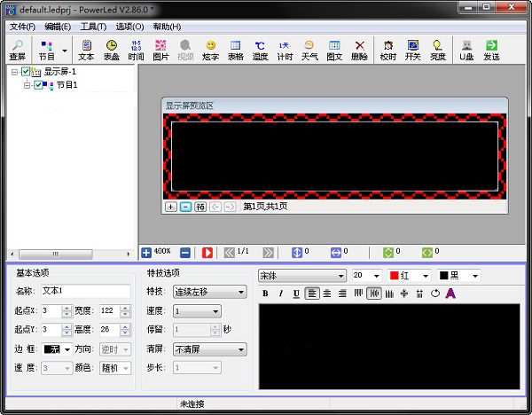Click the 节目 program toolbar icon
The width and height of the screenshot is (532, 415).
(x=46, y=51)
